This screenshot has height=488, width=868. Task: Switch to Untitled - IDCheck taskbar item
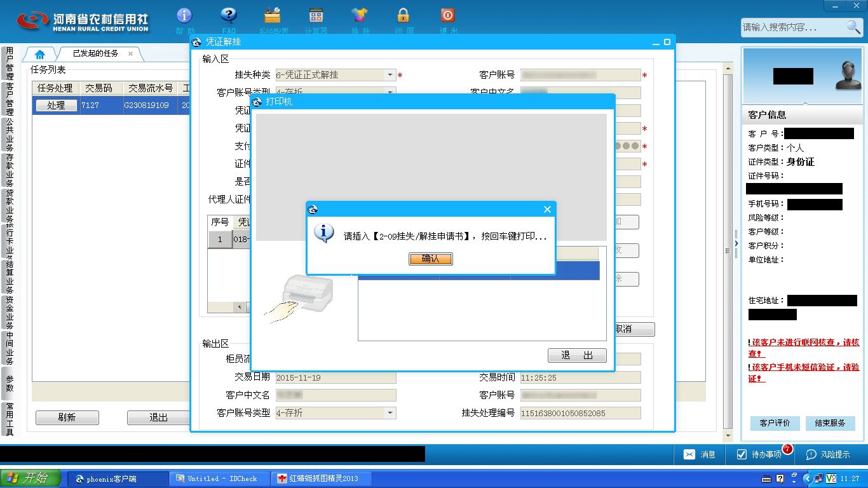[x=220, y=478]
